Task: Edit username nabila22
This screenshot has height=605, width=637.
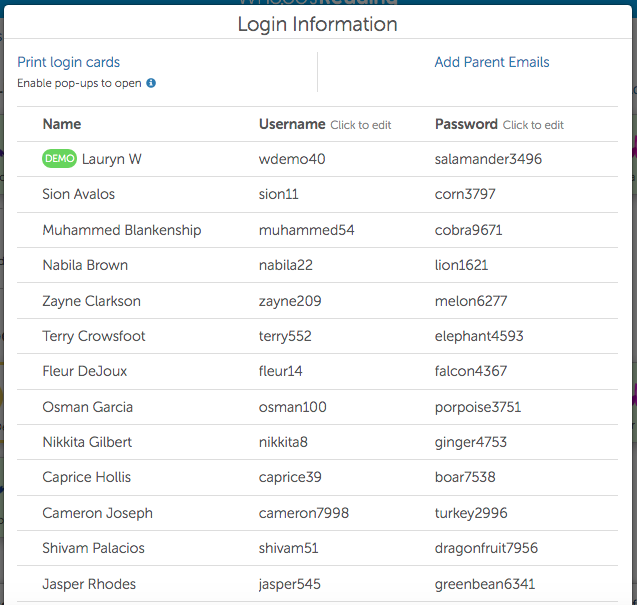Action: [x=285, y=265]
